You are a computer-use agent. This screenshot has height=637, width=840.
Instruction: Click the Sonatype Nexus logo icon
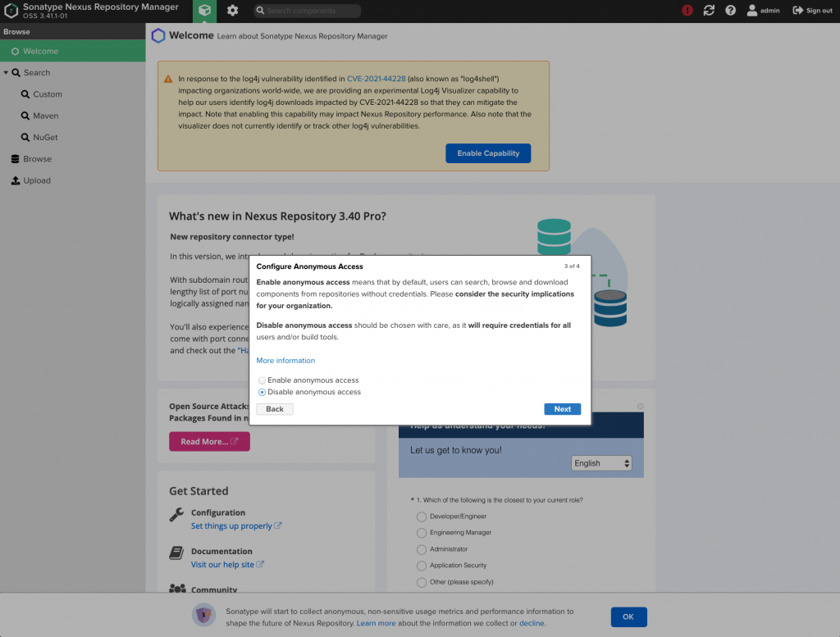11,11
